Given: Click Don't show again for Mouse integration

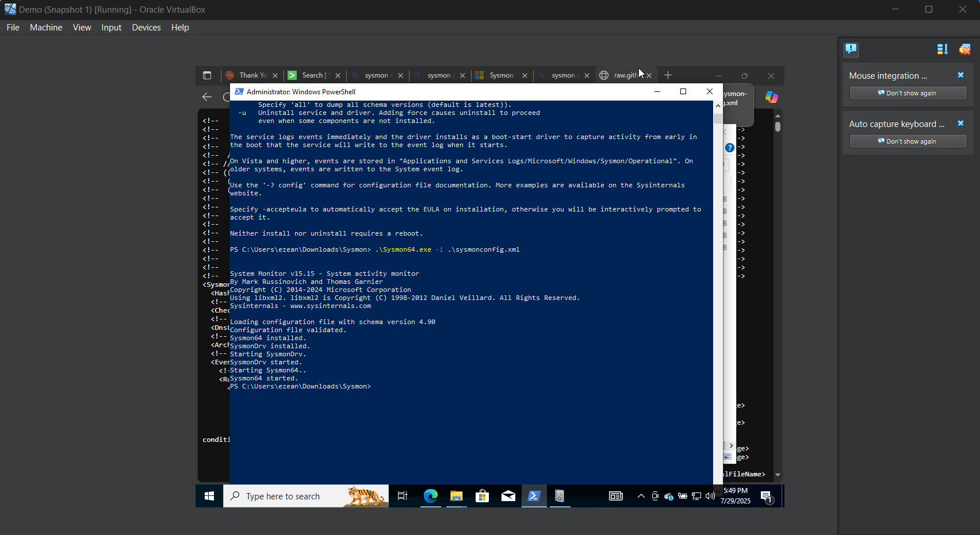Looking at the screenshot, I should 908,93.
